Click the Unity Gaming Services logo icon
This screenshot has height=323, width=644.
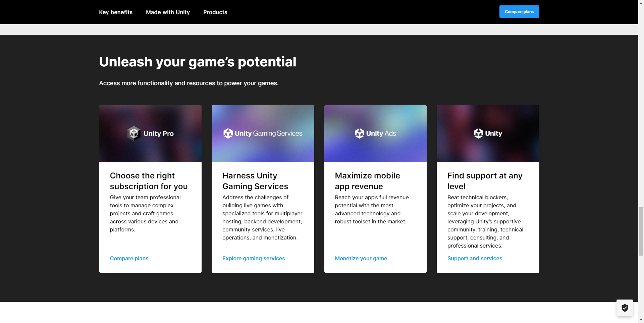[x=228, y=133]
